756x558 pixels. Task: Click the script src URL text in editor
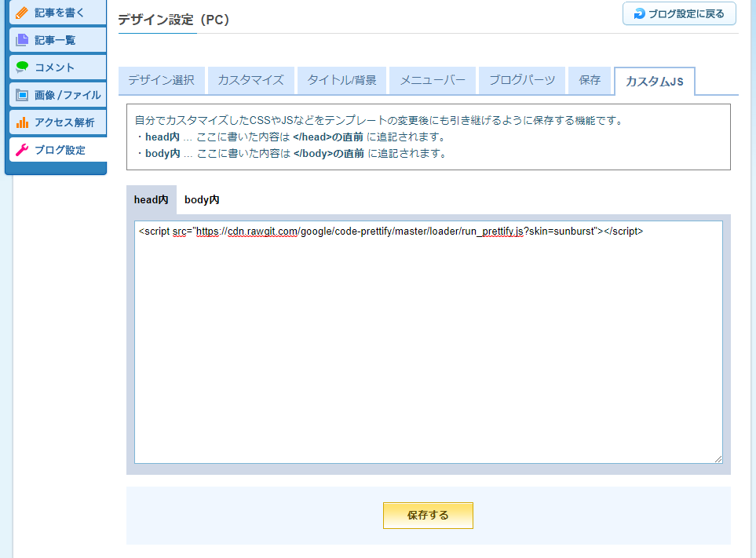(x=397, y=232)
